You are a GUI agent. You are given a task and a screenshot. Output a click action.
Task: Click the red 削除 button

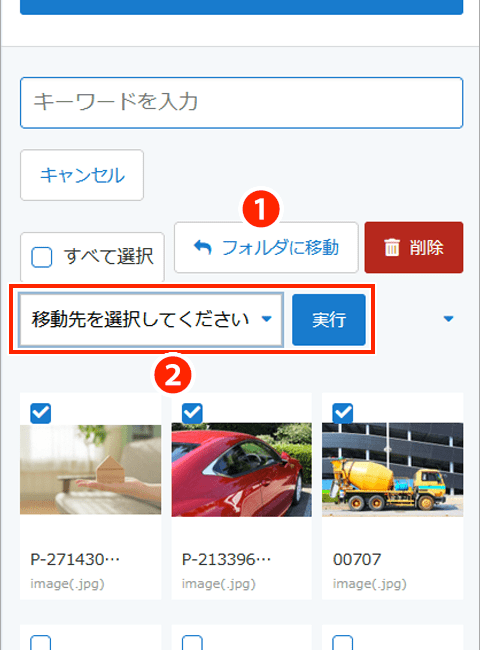414,247
